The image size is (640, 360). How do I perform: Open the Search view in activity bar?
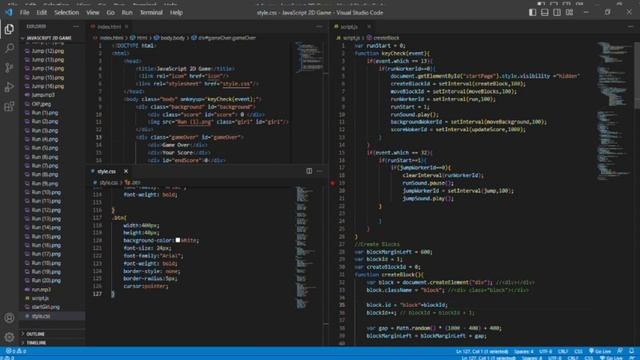9,48
